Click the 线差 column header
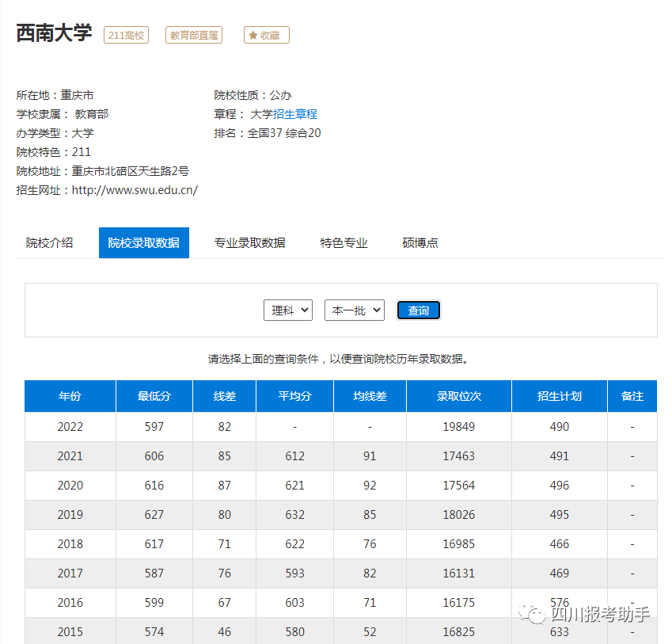Viewport: 672px width, 644px height. click(225, 396)
